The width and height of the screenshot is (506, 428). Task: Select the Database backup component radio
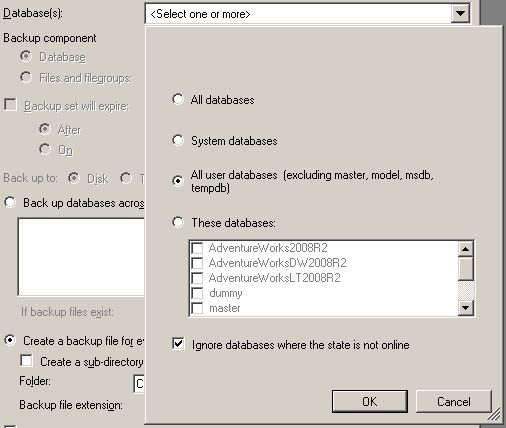pyautogui.click(x=26, y=56)
